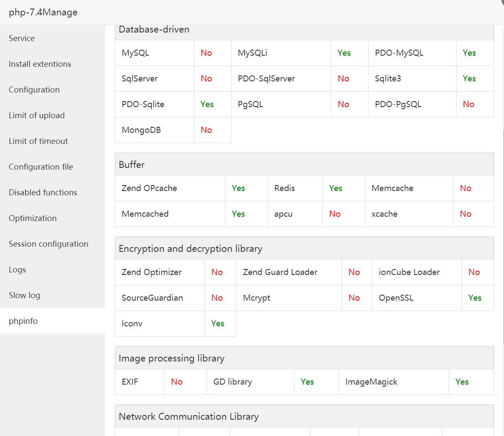Go to Install extentions section
The image size is (504, 436).
click(x=40, y=64)
